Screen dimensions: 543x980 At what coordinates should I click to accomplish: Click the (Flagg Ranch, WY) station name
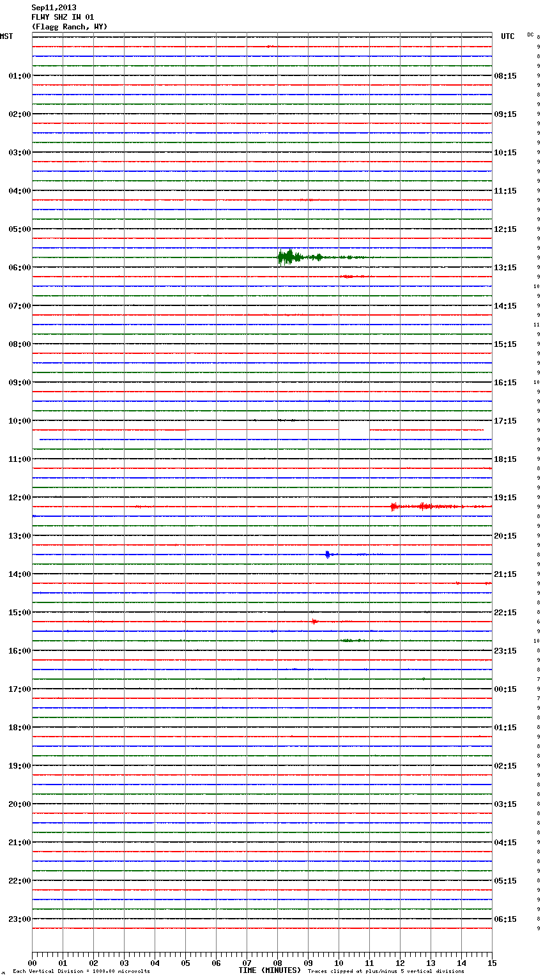pyautogui.click(x=70, y=27)
